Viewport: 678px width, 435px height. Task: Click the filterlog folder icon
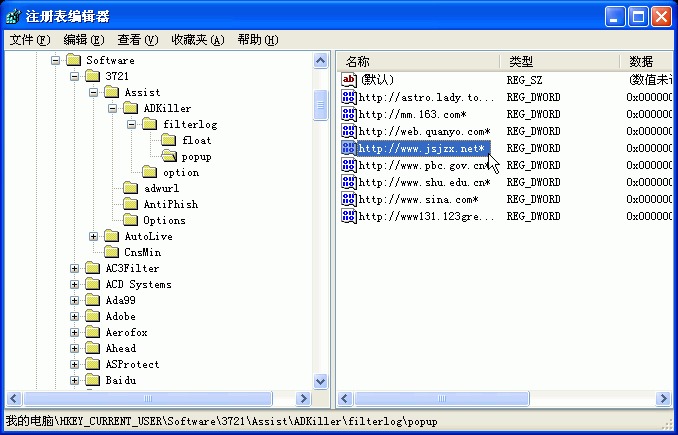click(150, 124)
